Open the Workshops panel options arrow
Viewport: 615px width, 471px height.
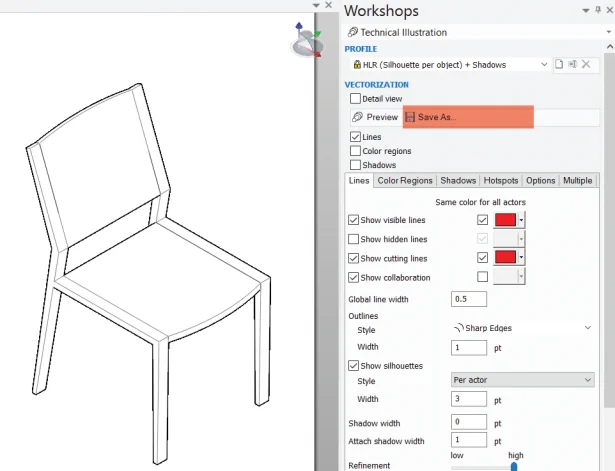tap(586, 10)
